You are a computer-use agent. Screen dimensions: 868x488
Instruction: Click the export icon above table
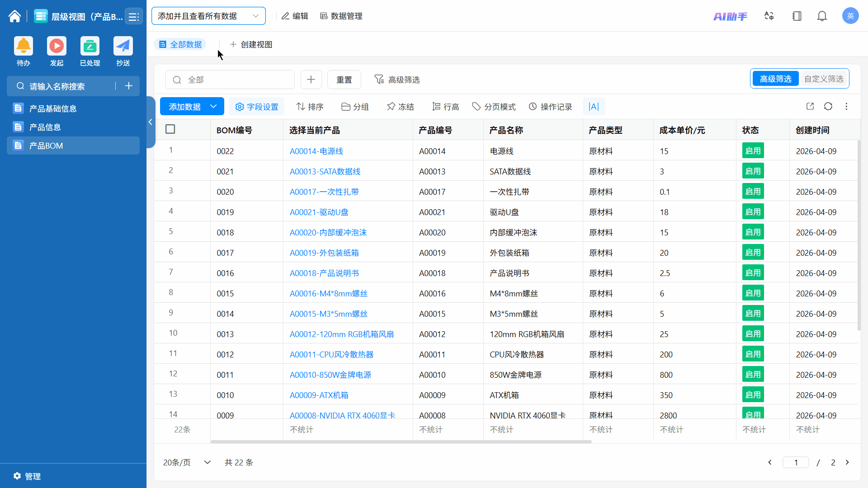(x=810, y=107)
